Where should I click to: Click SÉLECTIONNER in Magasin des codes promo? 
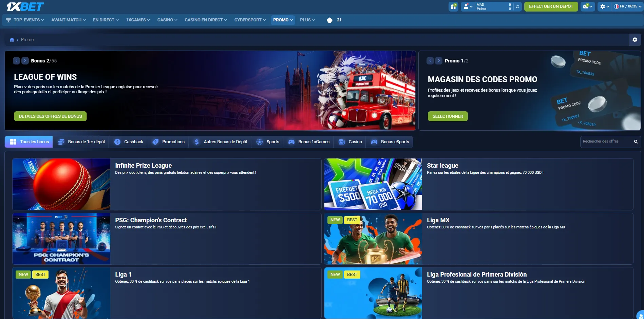[448, 116]
